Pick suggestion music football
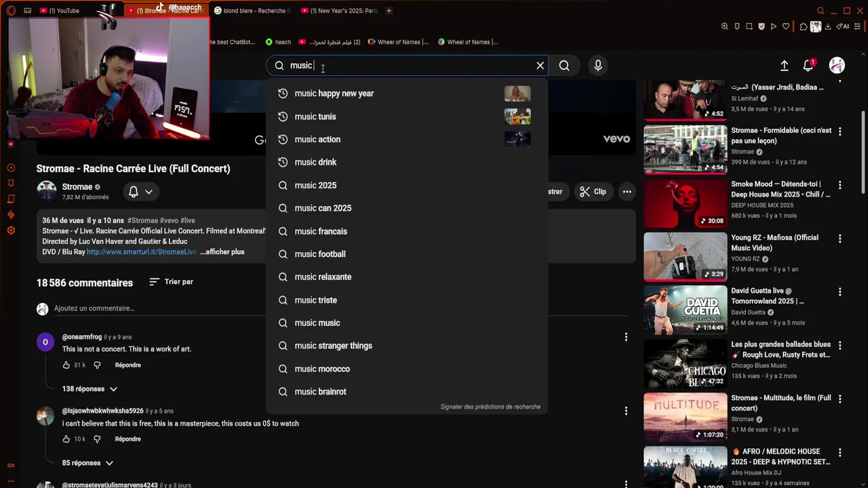The width and height of the screenshot is (868, 488). pos(407,254)
